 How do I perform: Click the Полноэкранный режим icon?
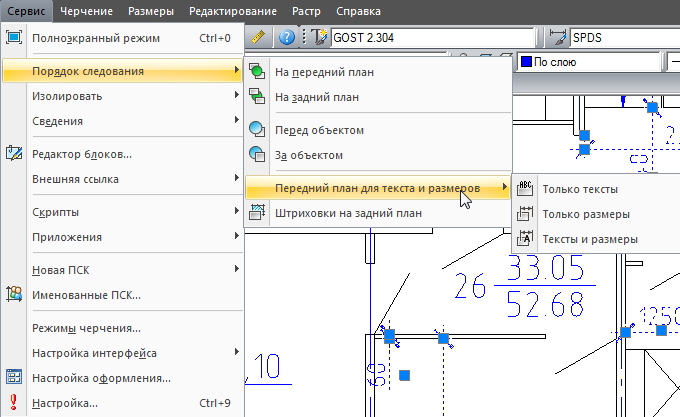click(x=14, y=38)
